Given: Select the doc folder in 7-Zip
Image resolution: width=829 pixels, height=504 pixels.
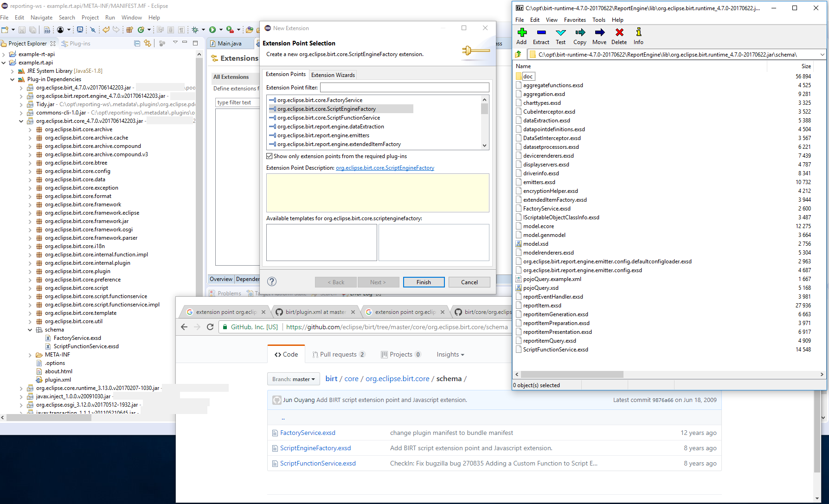Looking at the screenshot, I should tap(528, 77).
